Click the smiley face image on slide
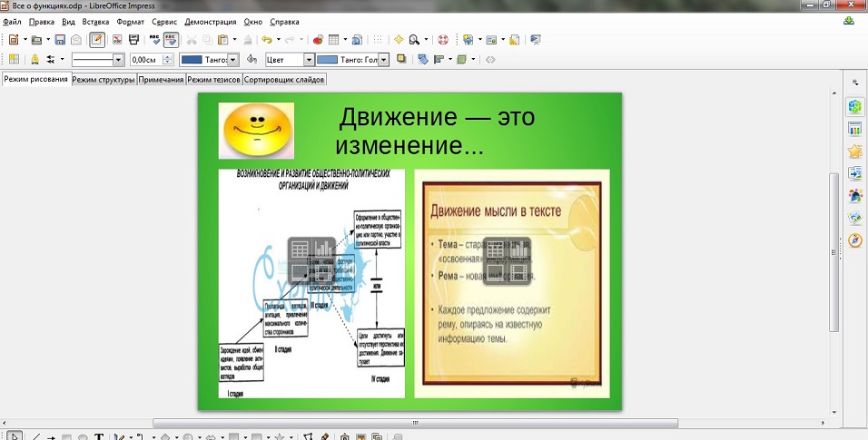868x440 pixels. (256, 130)
